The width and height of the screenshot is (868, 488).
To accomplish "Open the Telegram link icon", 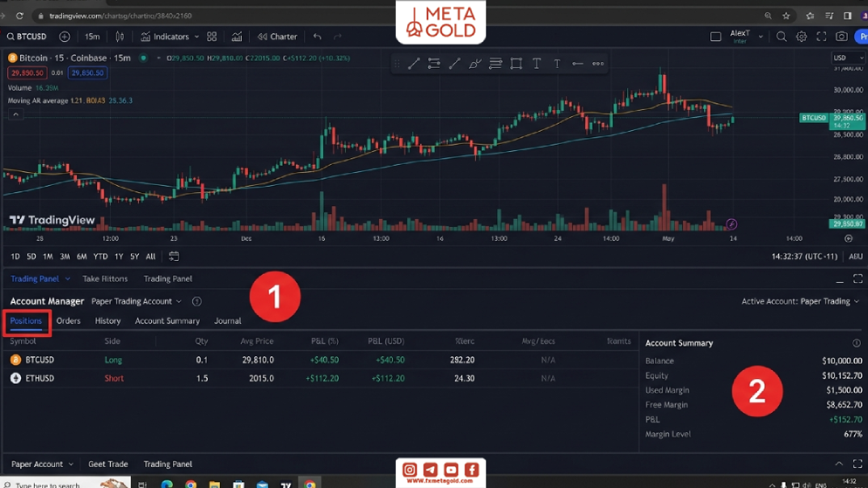I will pos(430,469).
